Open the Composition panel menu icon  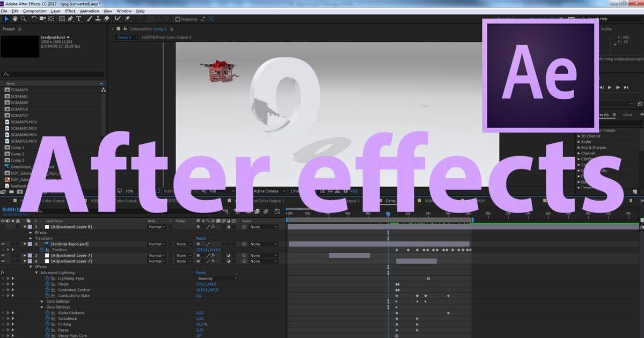pos(172,29)
